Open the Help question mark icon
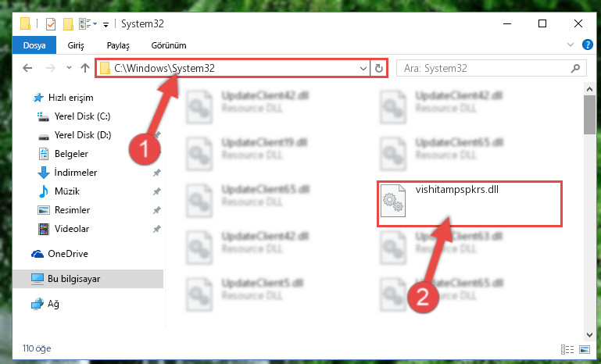Viewport: 601px width, 364px height. click(587, 45)
